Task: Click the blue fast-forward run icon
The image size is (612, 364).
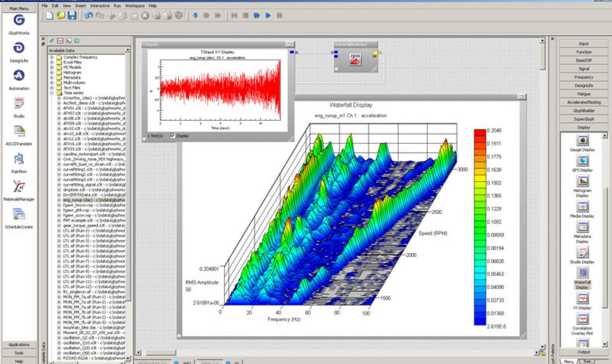Action: click(257, 15)
